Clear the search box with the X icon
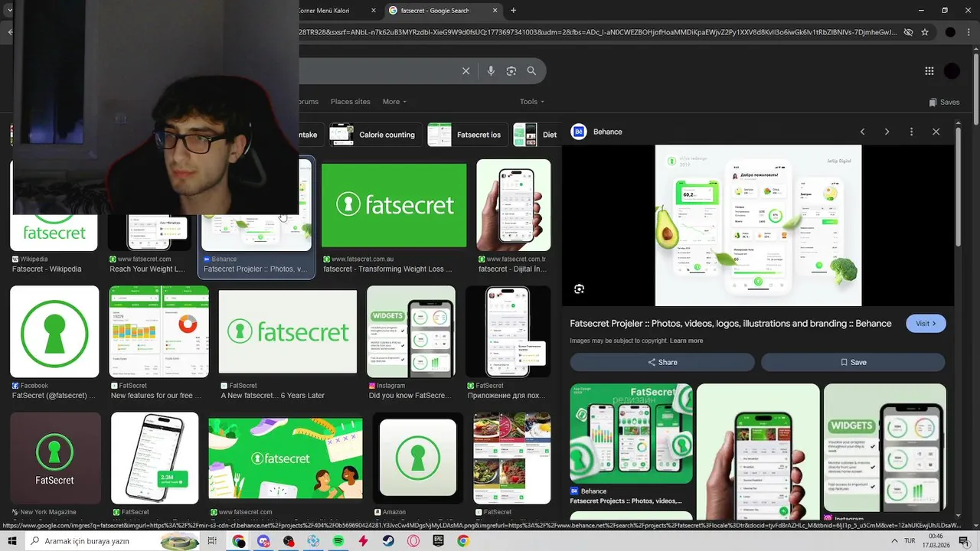Viewport: 980px width, 551px height. pyautogui.click(x=465, y=70)
